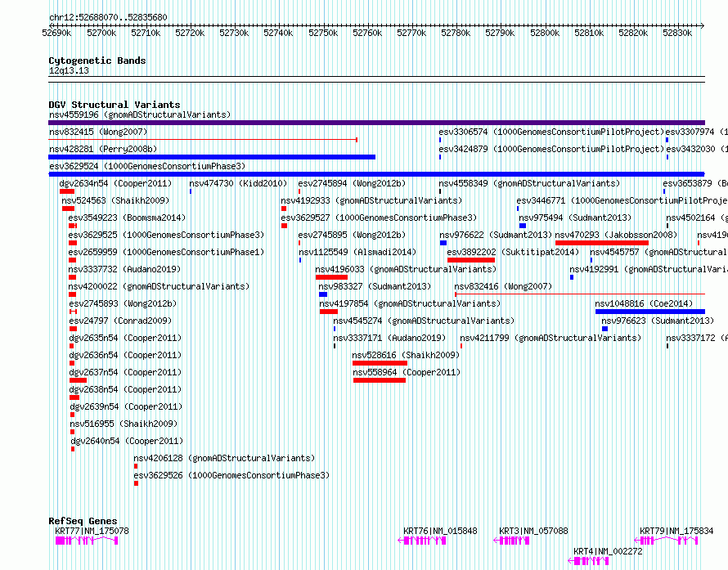
Task: Open nsv832416 (Wong2007) variant
Action: click(503, 286)
